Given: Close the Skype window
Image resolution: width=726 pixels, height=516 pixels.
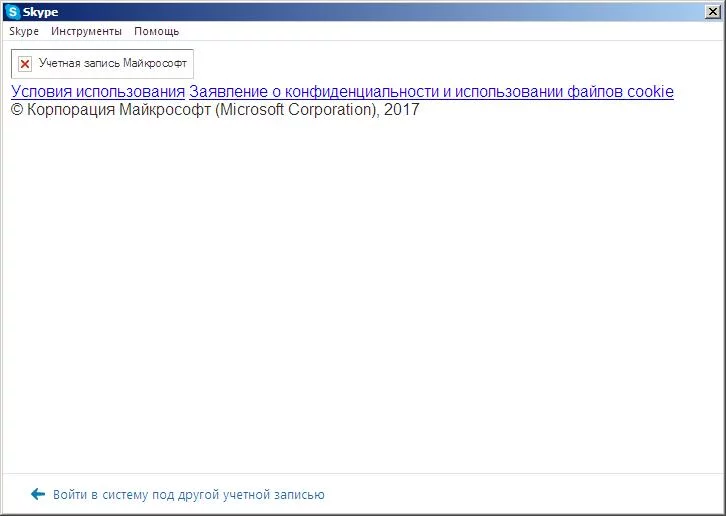Looking at the screenshot, I should coord(713,12).
